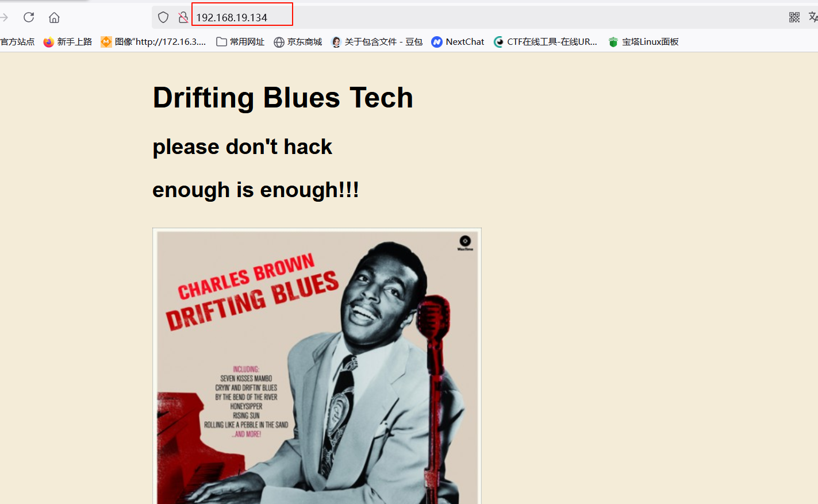Expand the 常用网址 bookmarks folder
Image resolution: width=818 pixels, height=504 pixels.
[240, 42]
